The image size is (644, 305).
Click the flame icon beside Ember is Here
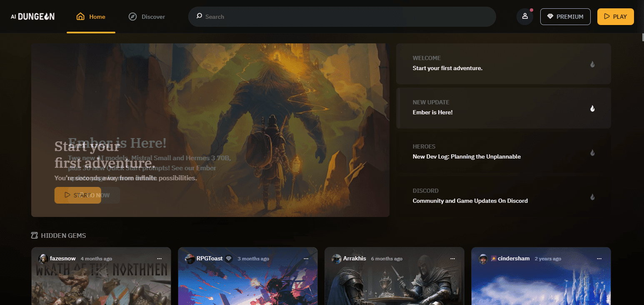(x=592, y=108)
